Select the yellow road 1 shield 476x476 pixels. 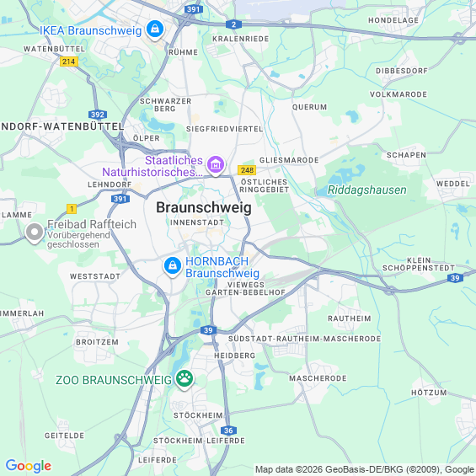(x=72, y=209)
